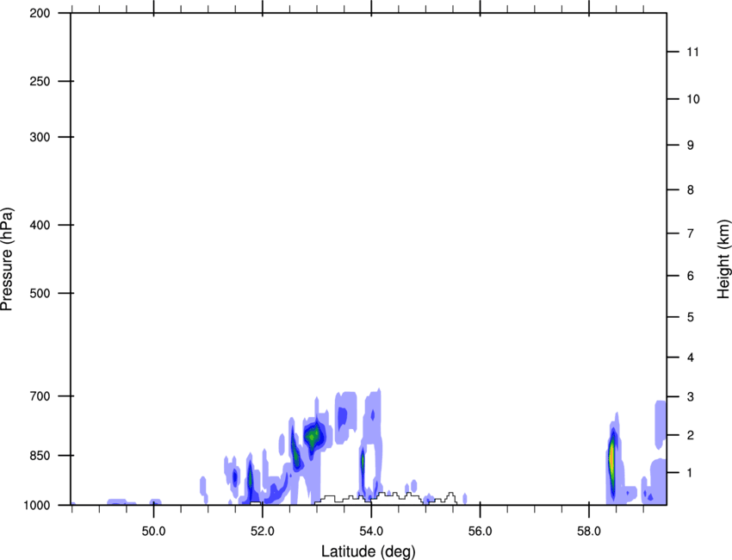This screenshot has width=732, height=560.
Task: Select the 500 pressure tick label
Action: coord(40,293)
